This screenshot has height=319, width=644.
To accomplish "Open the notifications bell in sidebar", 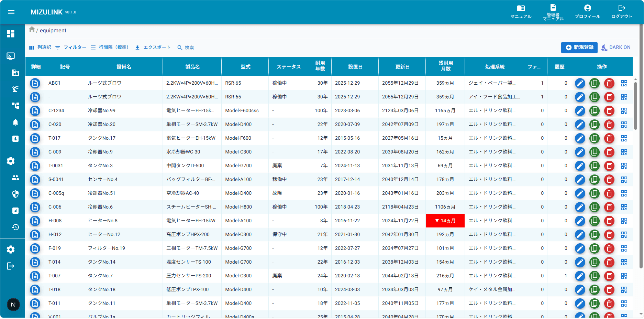I will pyautogui.click(x=15, y=122).
